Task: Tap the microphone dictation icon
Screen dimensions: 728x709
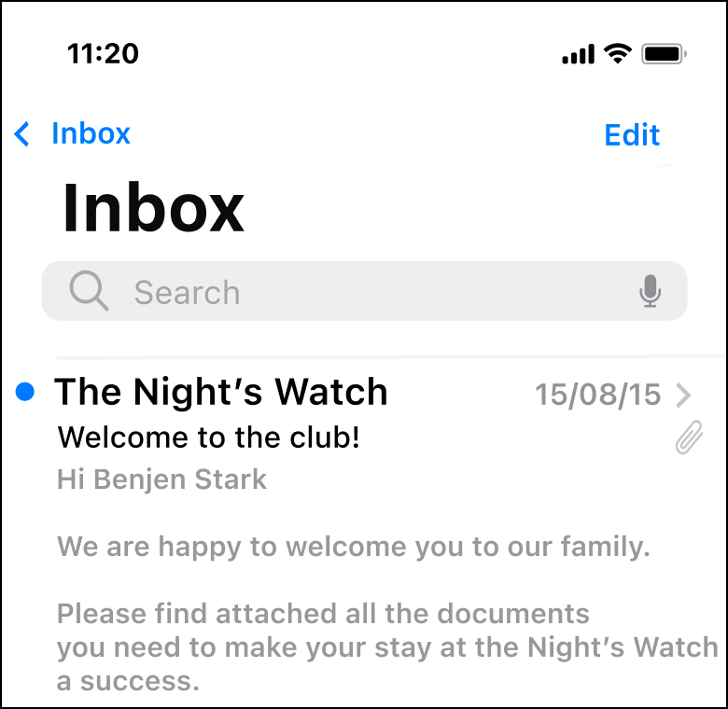Action: point(650,291)
